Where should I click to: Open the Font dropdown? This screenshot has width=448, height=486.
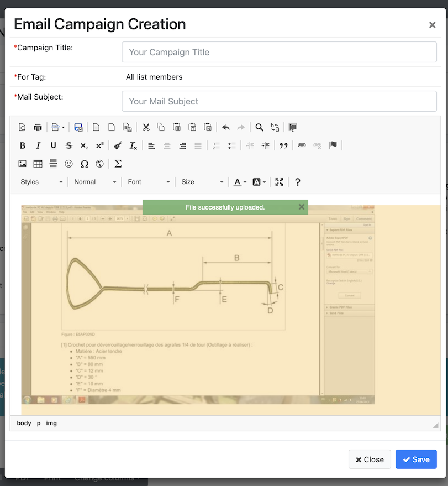(149, 182)
